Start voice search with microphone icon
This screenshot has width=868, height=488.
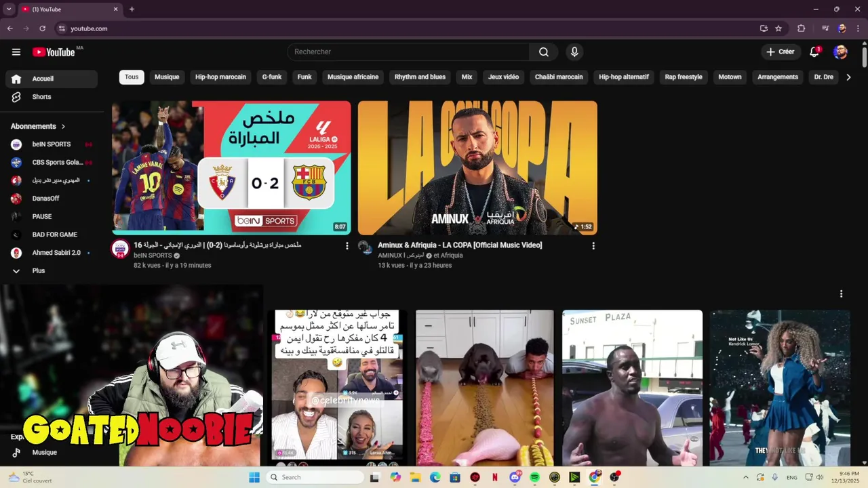click(574, 52)
